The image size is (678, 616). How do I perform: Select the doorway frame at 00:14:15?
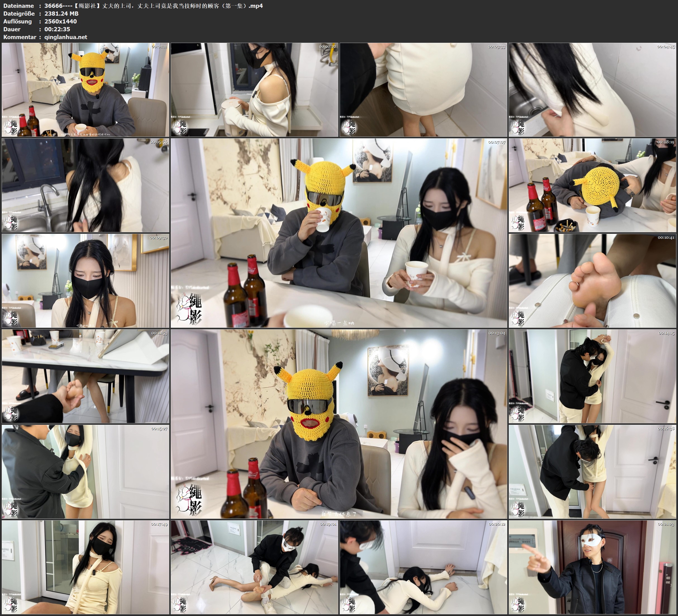tap(592, 376)
